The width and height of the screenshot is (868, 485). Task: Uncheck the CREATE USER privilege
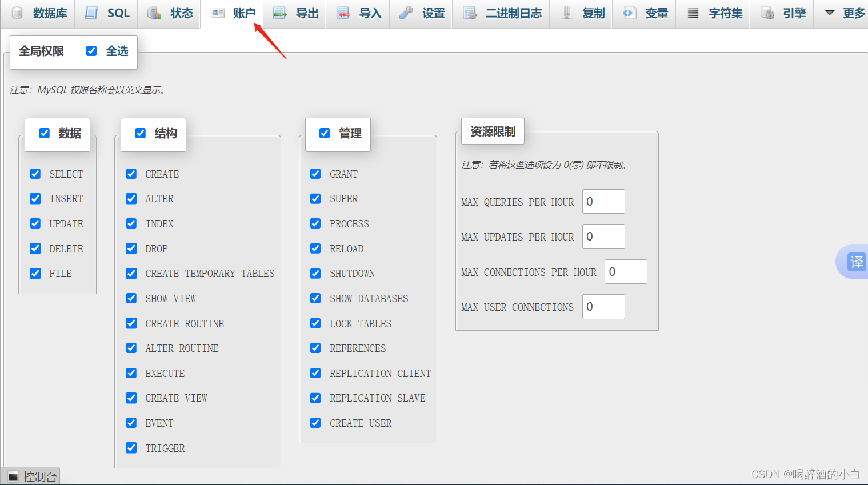pyautogui.click(x=315, y=423)
